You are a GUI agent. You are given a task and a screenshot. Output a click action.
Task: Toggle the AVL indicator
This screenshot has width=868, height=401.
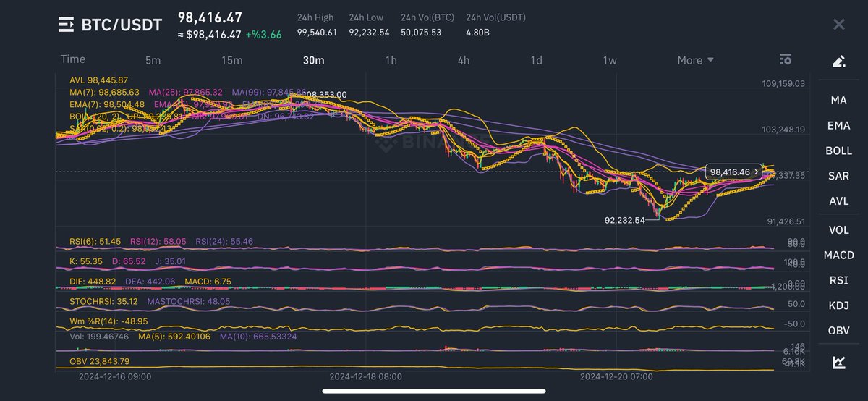(x=838, y=201)
